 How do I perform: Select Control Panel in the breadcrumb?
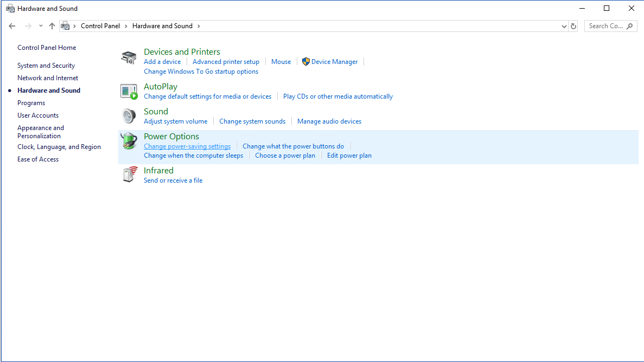click(100, 26)
